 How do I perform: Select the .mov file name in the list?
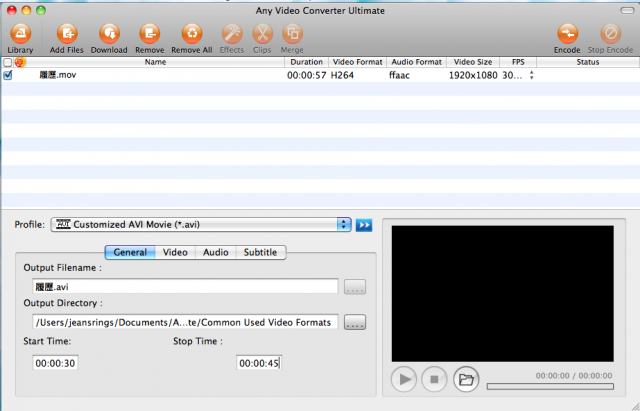click(x=58, y=75)
